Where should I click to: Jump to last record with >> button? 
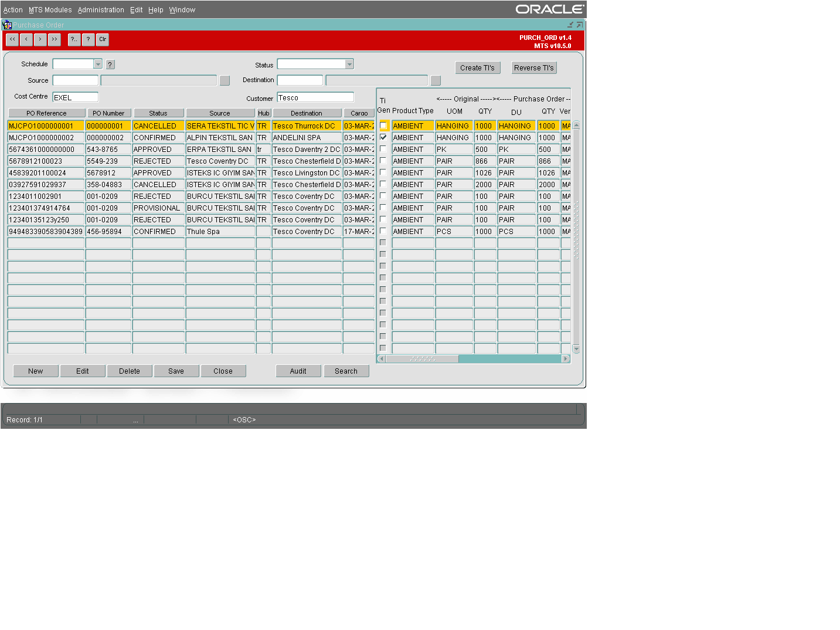coord(55,39)
